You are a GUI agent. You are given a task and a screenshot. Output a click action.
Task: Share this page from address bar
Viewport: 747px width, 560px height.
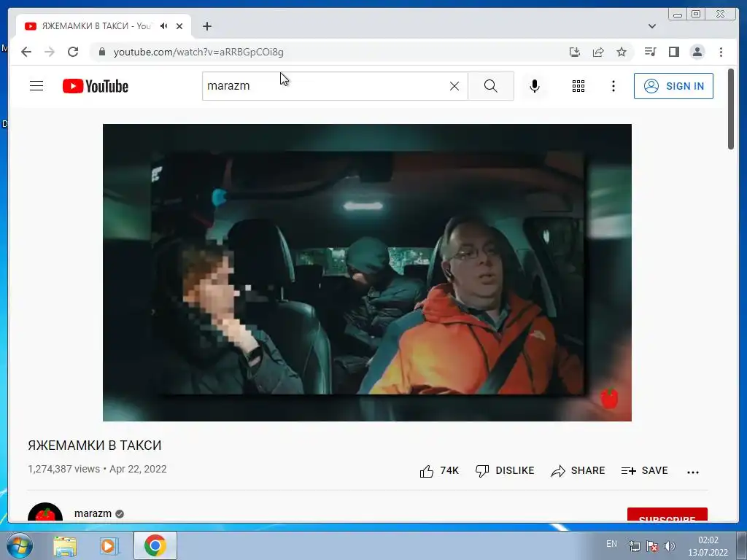(x=598, y=52)
